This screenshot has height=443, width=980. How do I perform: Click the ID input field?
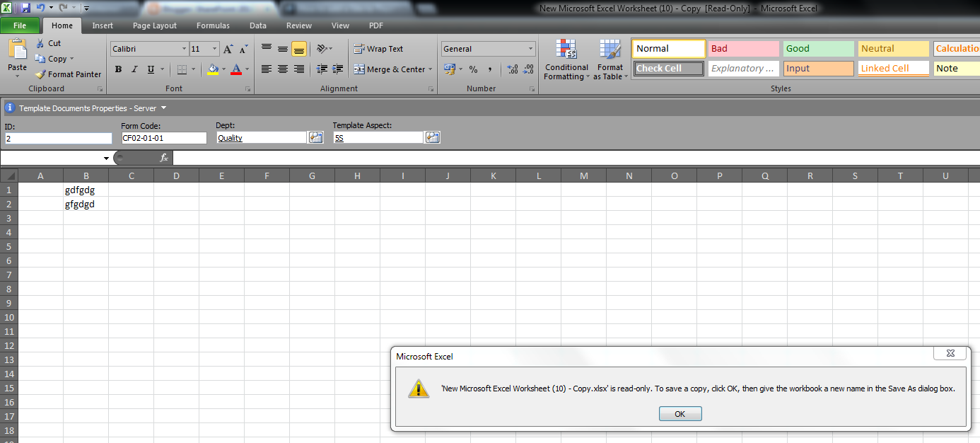pyautogui.click(x=58, y=138)
